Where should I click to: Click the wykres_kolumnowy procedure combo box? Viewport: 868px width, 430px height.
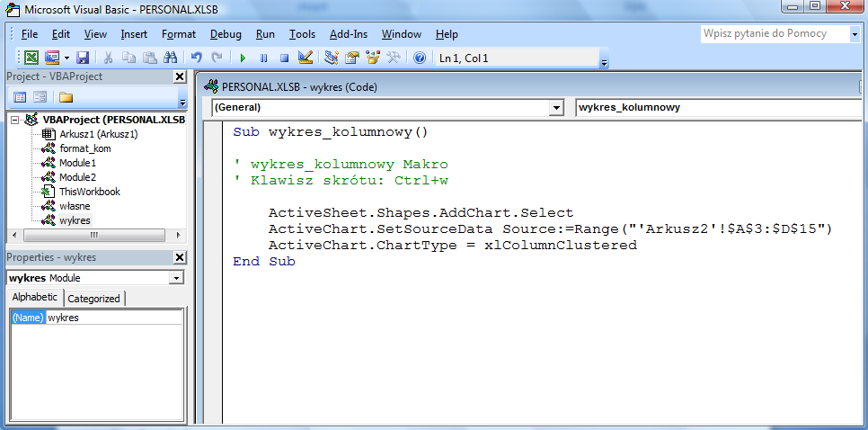[720, 108]
